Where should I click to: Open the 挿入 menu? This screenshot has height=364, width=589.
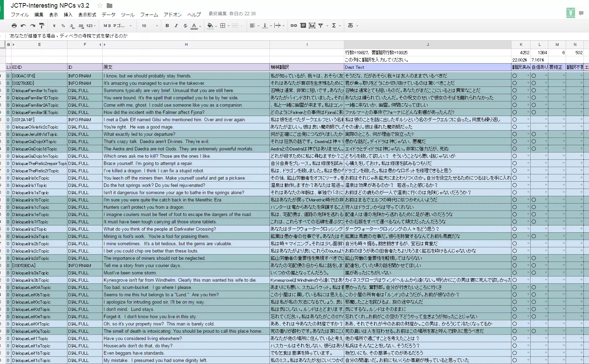click(x=68, y=15)
